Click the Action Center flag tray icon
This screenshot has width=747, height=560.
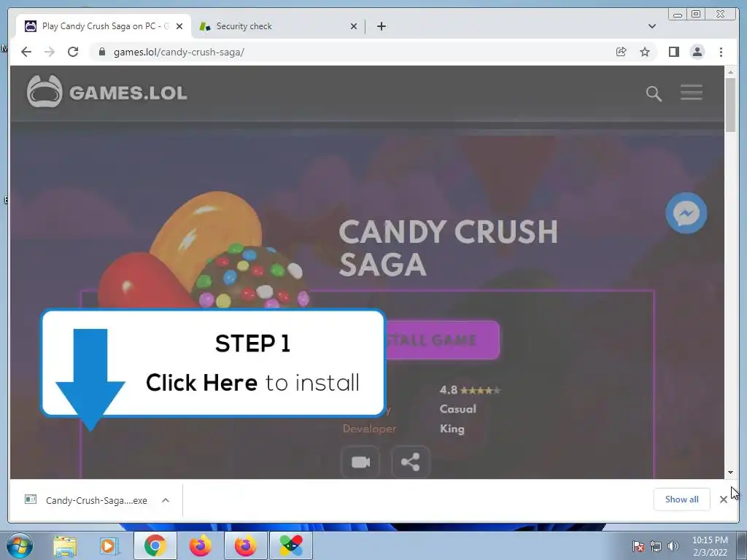pyautogui.click(x=638, y=546)
